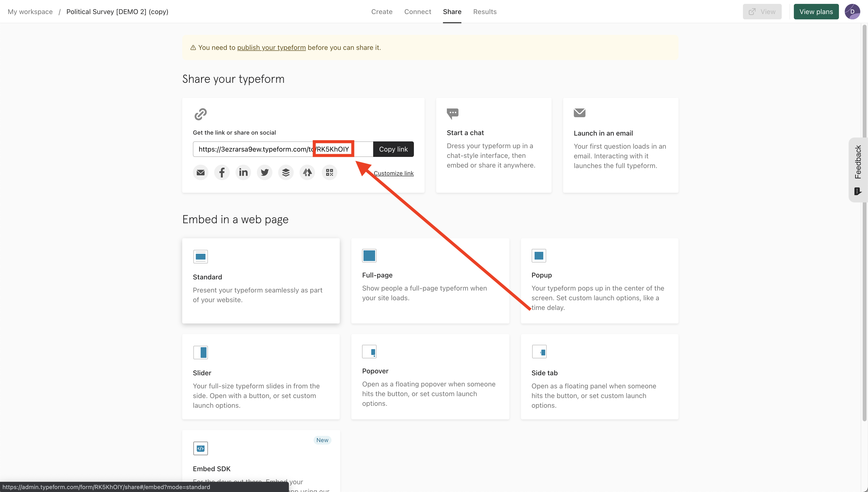Click the user avatar D
This screenshot has height=492, width=868.
852,11
